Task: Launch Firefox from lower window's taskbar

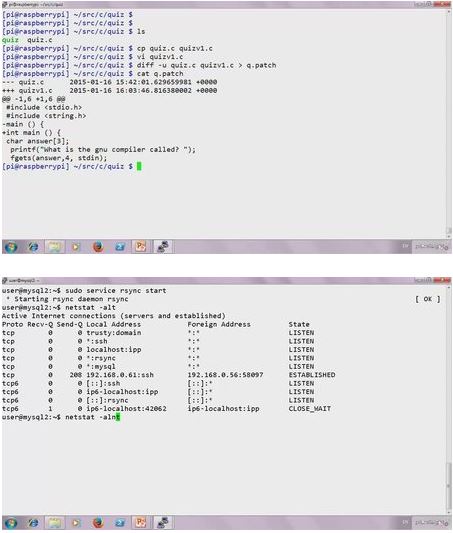Action: (98, 522)
